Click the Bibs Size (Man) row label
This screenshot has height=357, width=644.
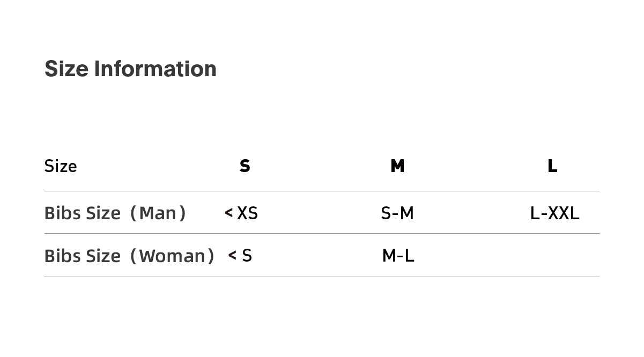pos(115,213)
